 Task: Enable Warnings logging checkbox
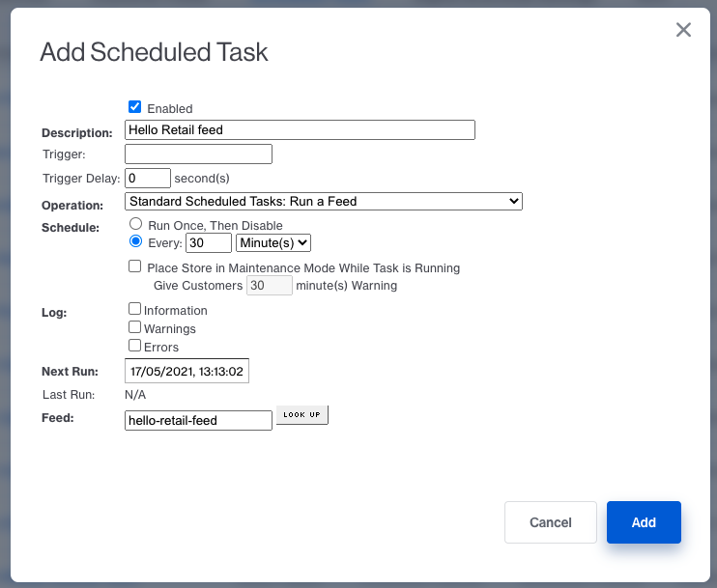click(135, 327)
